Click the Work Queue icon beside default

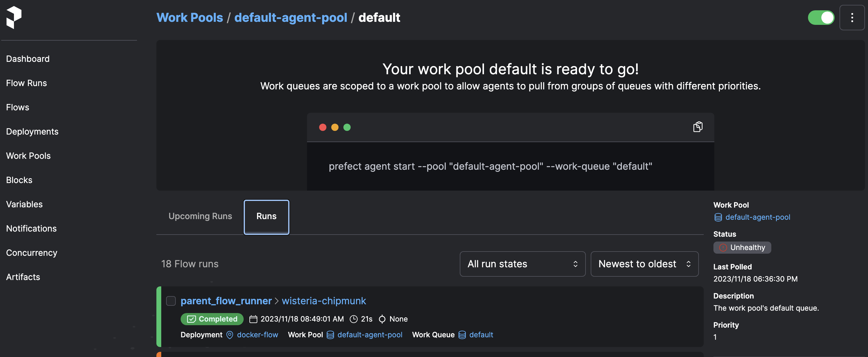[462, 335]
